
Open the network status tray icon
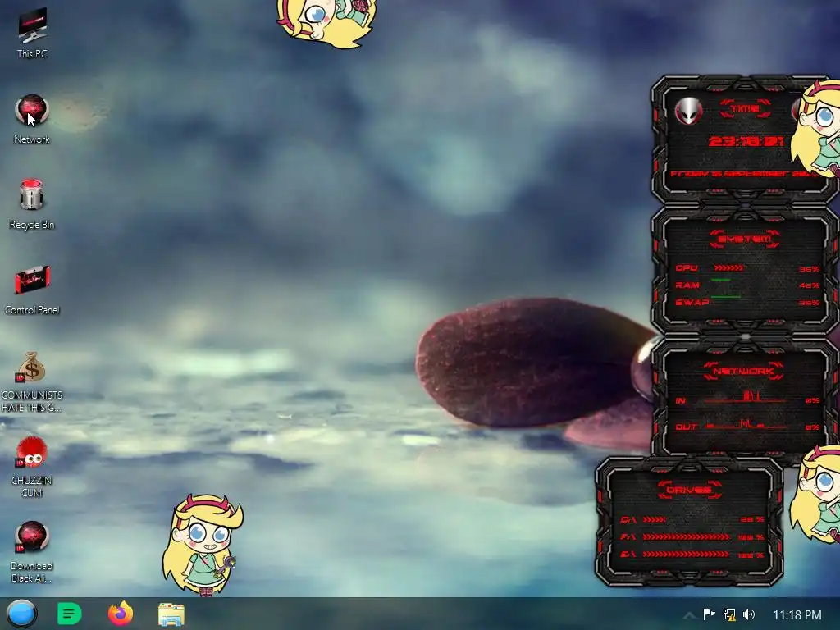[x=729, y=614]
